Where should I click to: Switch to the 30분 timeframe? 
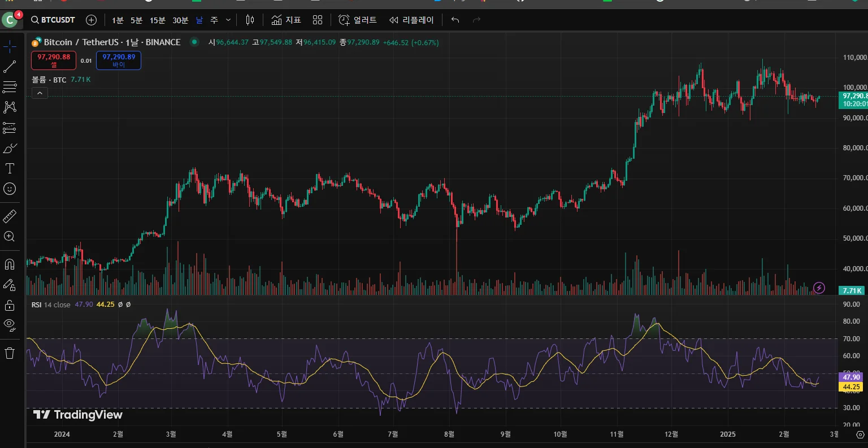[180, 20]
